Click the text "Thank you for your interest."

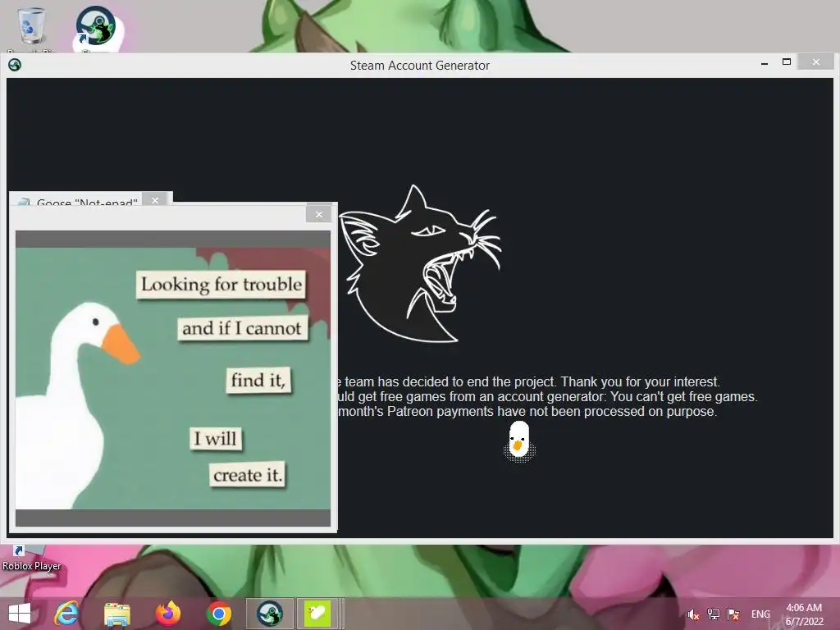point(640,382)
